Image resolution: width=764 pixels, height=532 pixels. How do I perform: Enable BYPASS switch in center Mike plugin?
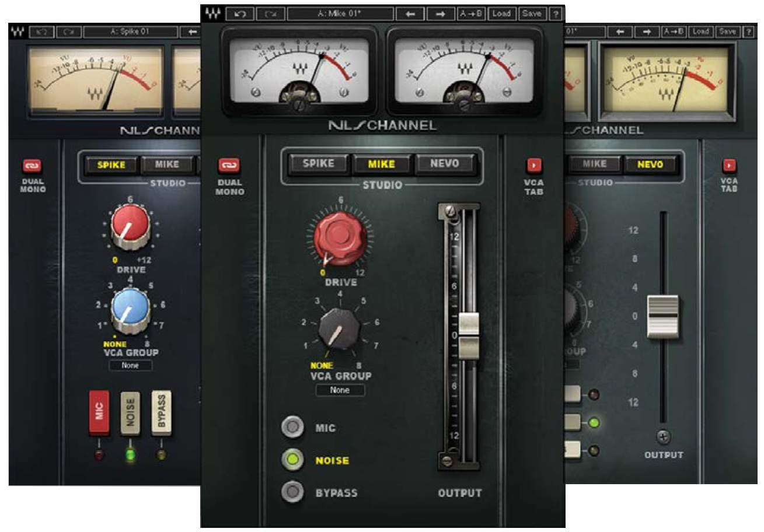[x=292, y=492]
